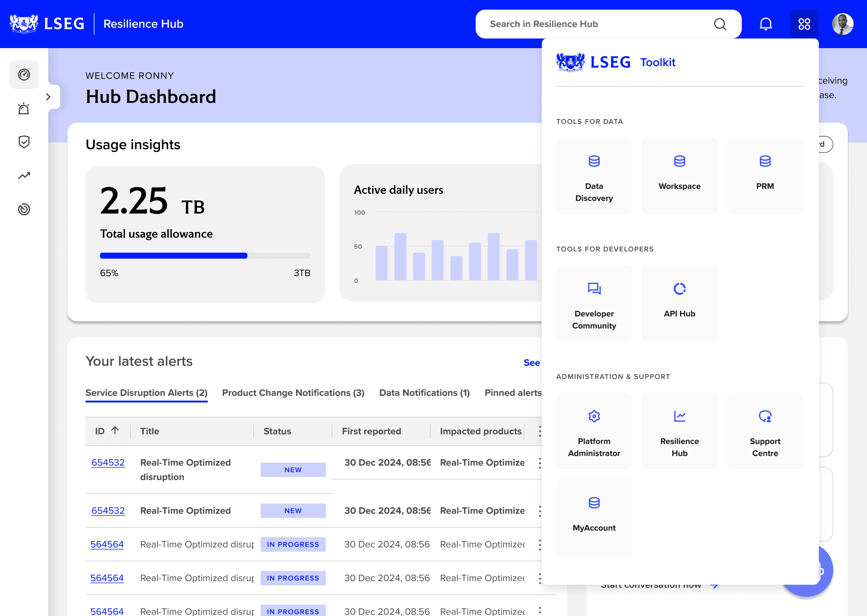
Task: Select the shield checkmark sidebar icon
Action: [x=24, y=142]
